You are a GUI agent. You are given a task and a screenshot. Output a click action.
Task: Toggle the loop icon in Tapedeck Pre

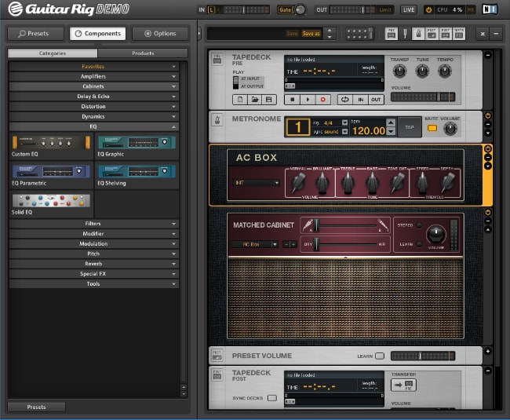(x=344, y=100)
